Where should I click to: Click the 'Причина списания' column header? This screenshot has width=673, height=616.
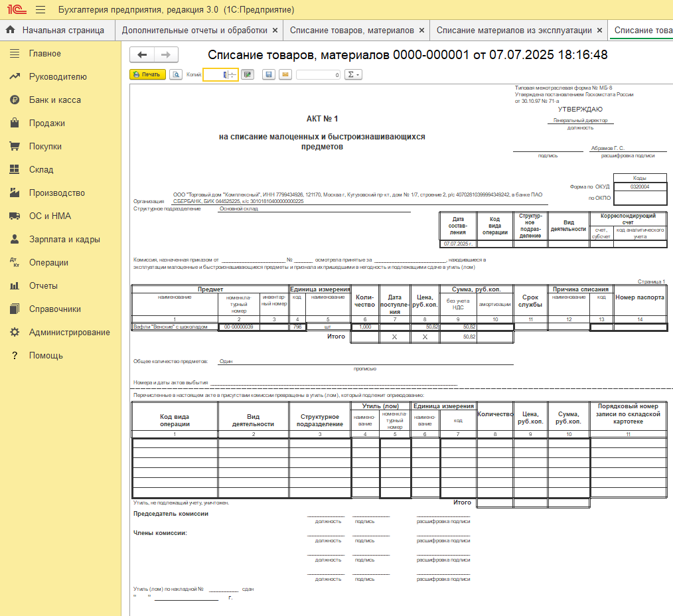coord(580,289)
